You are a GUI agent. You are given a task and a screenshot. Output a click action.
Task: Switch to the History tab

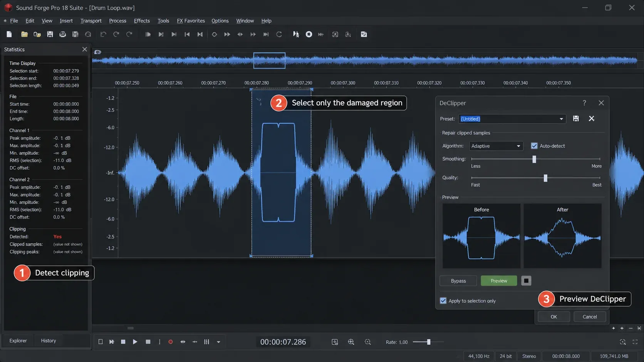49,341
